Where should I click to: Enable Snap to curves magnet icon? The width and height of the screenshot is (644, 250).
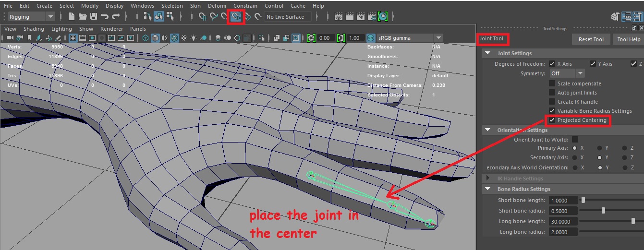click(x=214, y=16)
